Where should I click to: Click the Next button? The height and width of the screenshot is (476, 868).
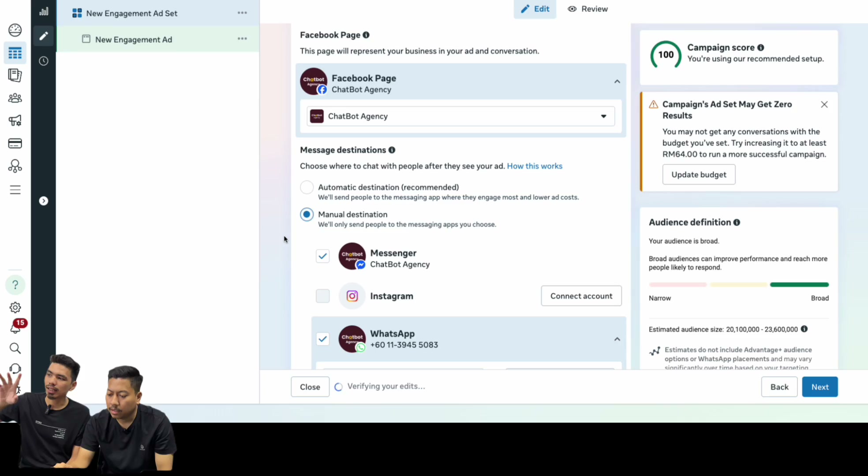(x=820, y=387)
